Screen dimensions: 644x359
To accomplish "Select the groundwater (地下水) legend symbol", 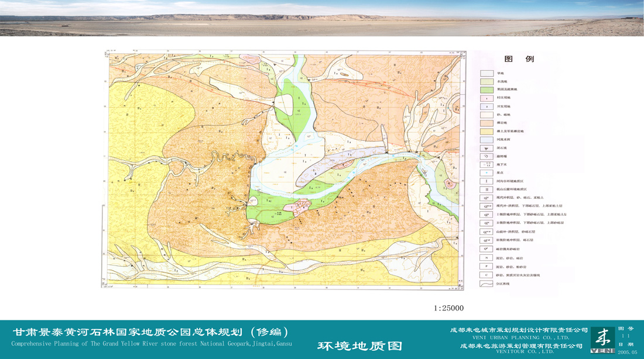I will coord(487,165).
